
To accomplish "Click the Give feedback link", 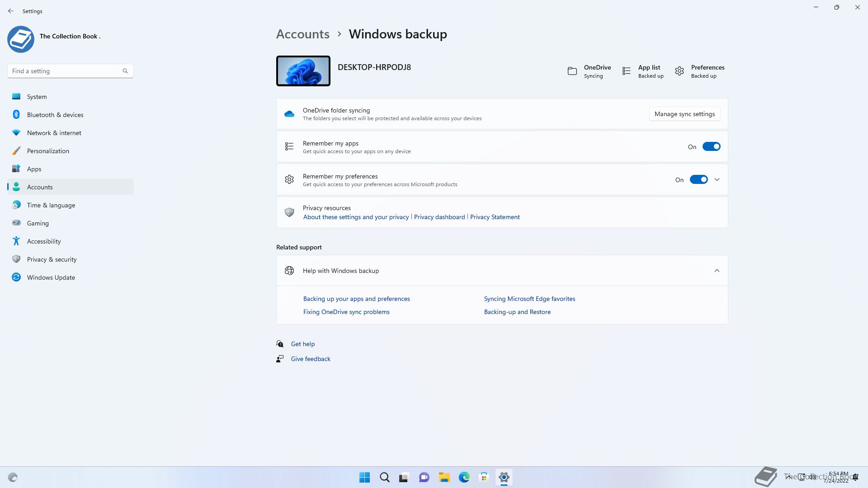I will coord(311,359).
